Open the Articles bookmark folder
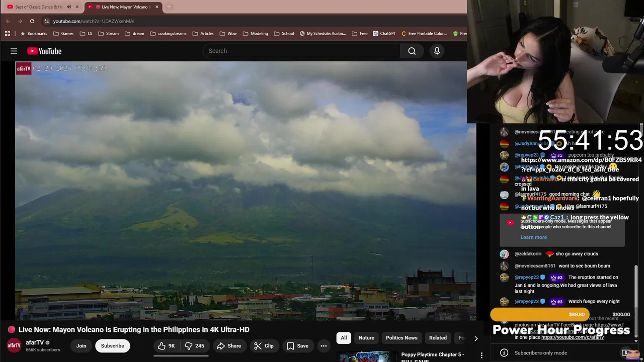 203,34
